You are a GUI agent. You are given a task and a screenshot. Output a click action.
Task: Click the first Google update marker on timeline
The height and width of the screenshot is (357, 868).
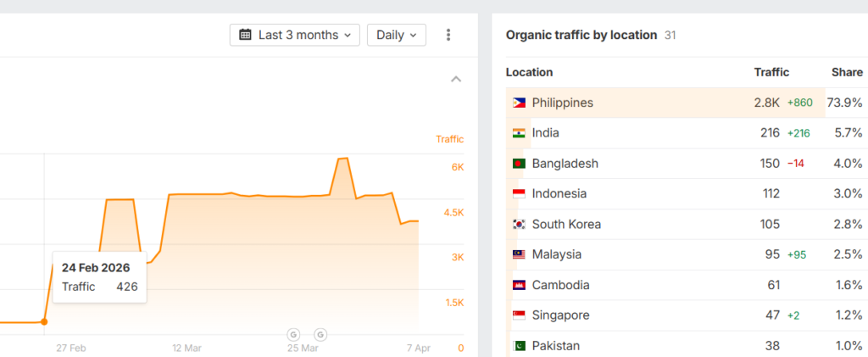pyautogui.click(x=294, y=333)
